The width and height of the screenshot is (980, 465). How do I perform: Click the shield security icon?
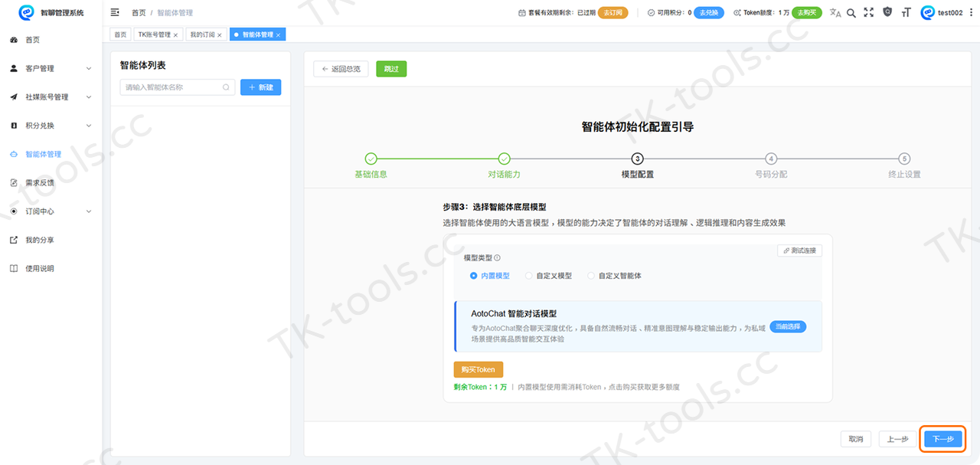pyautogui.click(x=887, y=12)
